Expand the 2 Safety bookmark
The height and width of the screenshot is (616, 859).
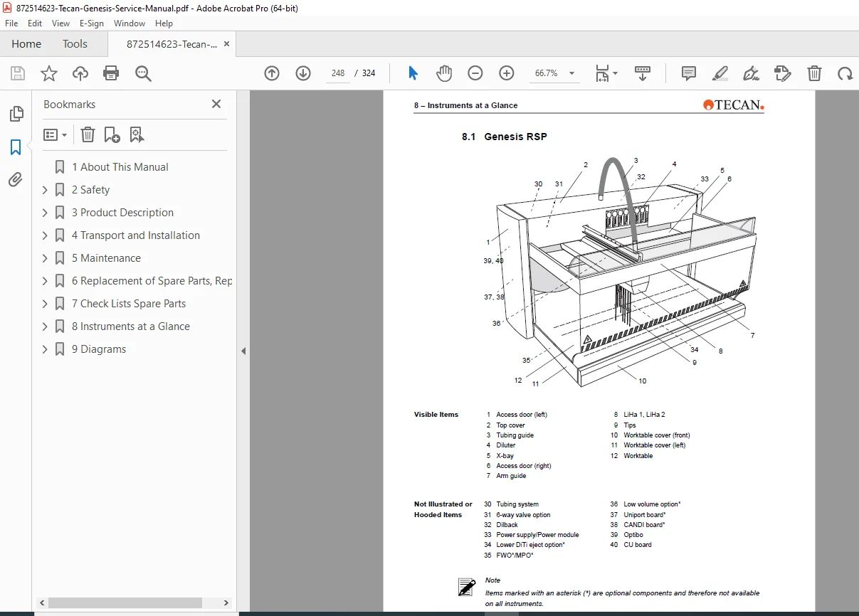(45, 190)
